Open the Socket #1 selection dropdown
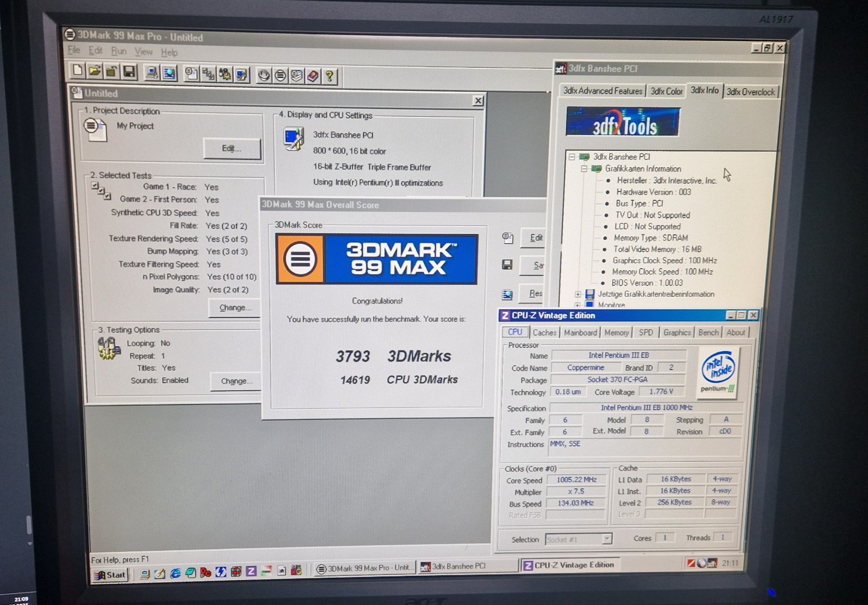 [607, 539]
